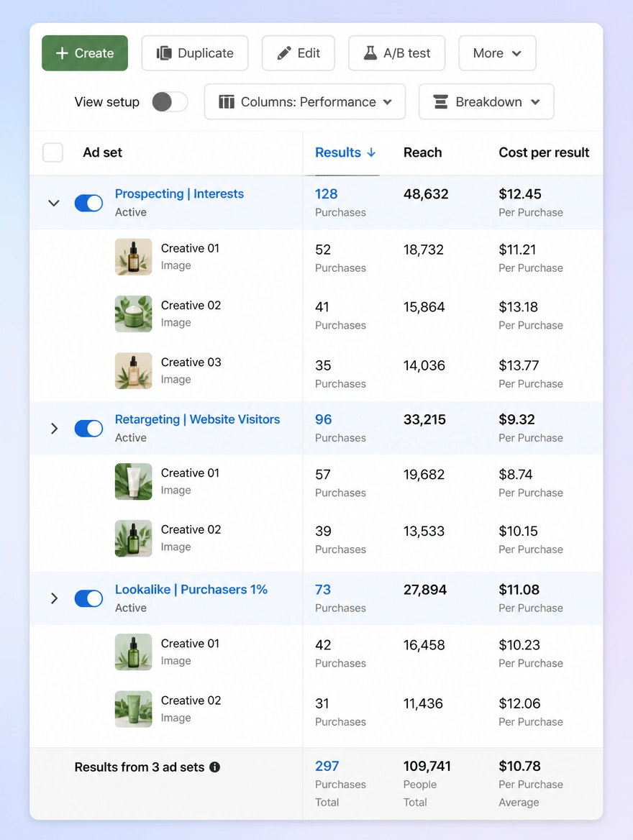Viewport: 633px width, 840px height.
Task: Open the Columns: Performance dropdown
Action: tap(304, 102)
